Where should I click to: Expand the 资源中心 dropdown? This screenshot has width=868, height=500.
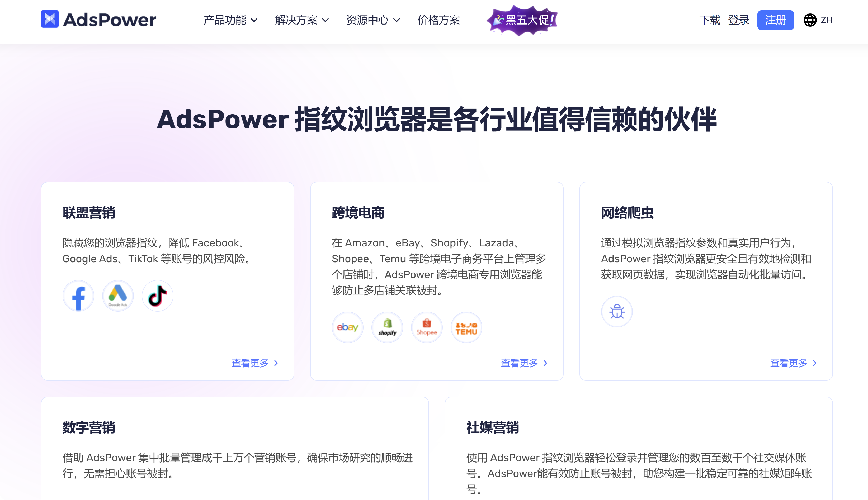pyautogui.click(x=373, y=20)
